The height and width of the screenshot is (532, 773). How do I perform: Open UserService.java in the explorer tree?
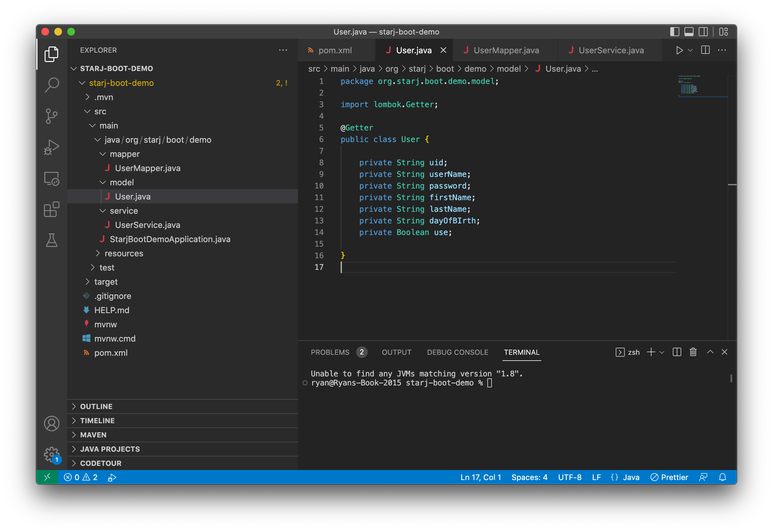coord(147,225)
